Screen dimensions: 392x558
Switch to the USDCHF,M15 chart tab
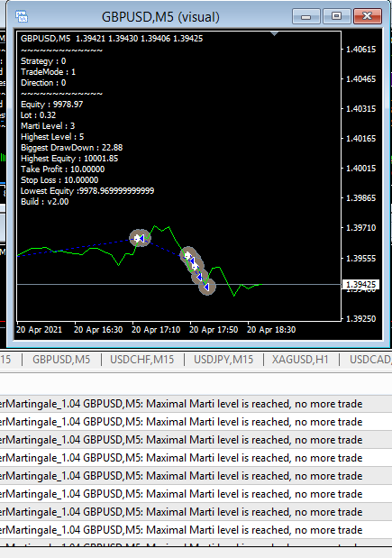tap(142, 360)
